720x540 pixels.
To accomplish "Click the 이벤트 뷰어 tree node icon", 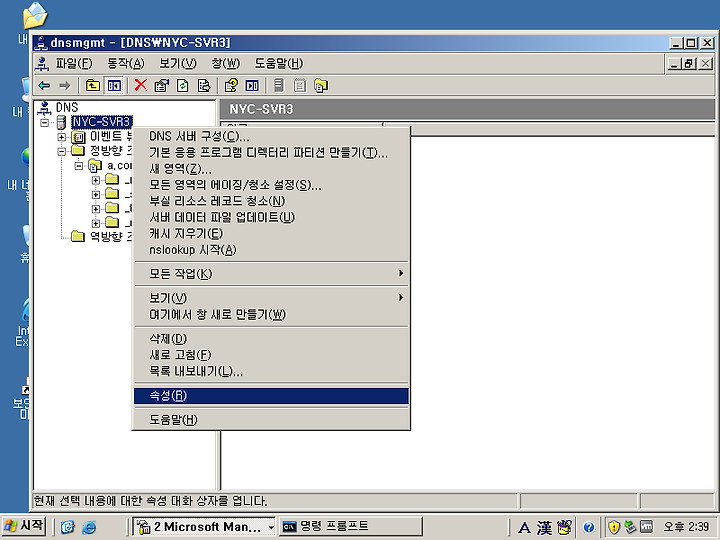I will pyautogui.click(x=79, y=136).
